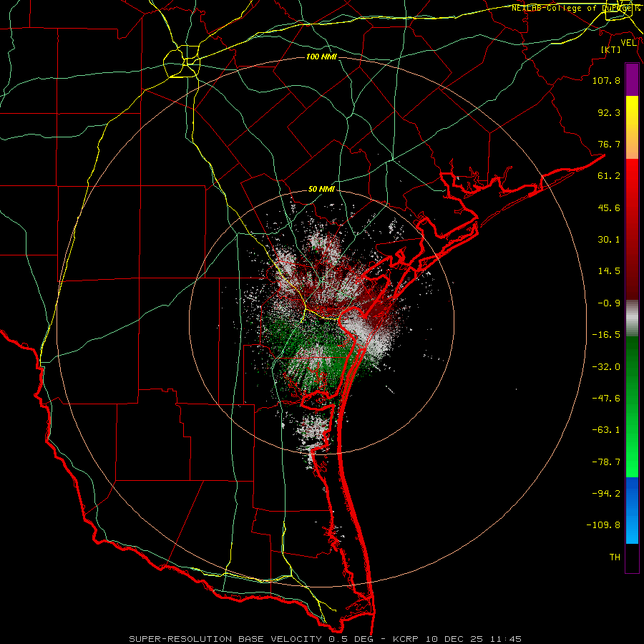Click the 76.7 legend value
This screenshot has width=644, height=644.
609,144
